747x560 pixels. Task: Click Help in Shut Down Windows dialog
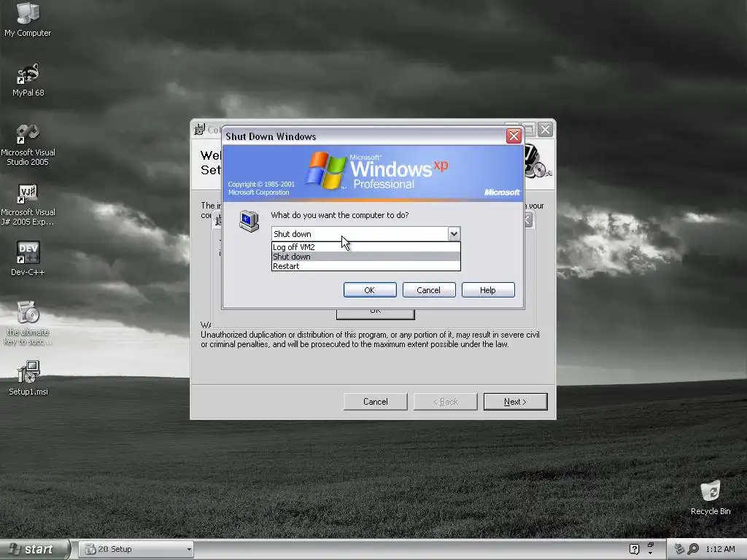(488, 290)
